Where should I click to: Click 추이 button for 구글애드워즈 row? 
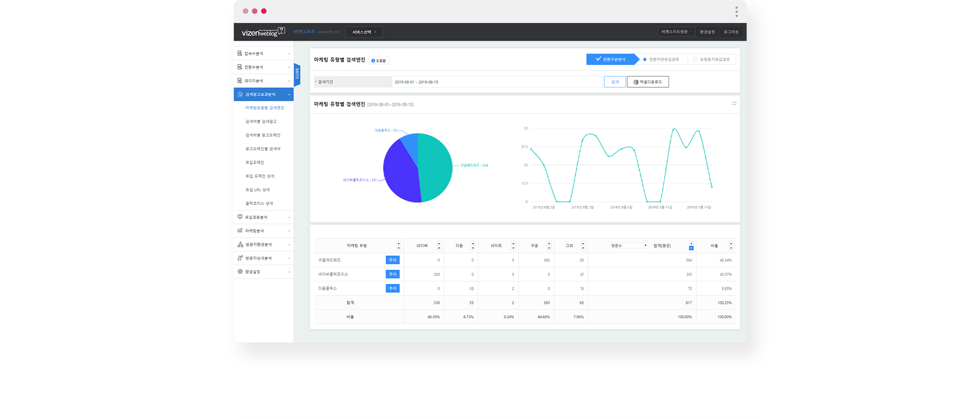pyautogui.click(x=393, y=260)
